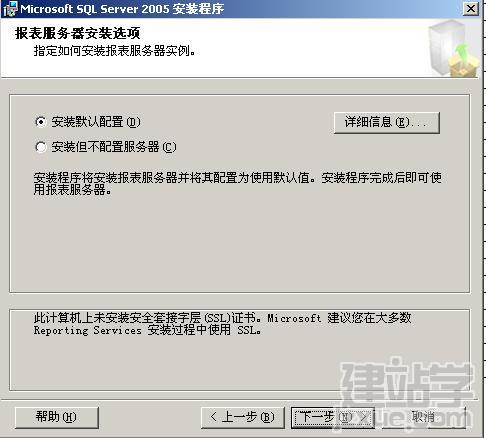
Task: Select the 安装默认配置 radio button
Action: tap(41, 122)
